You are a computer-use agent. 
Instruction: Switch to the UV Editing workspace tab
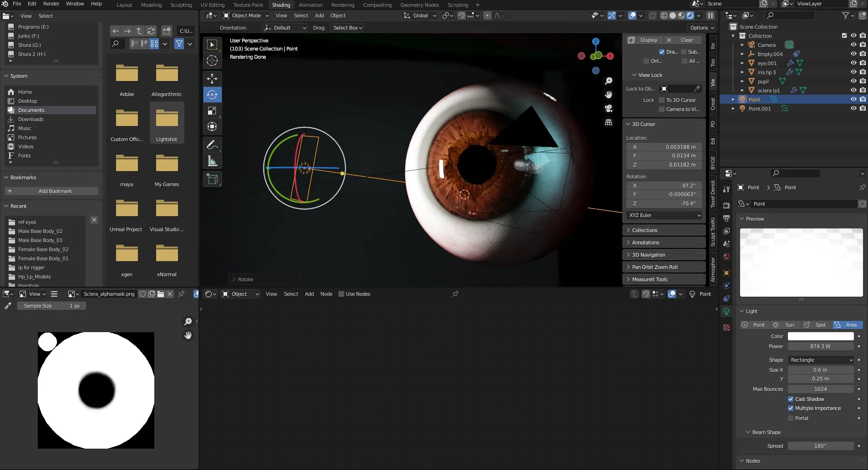213,5
